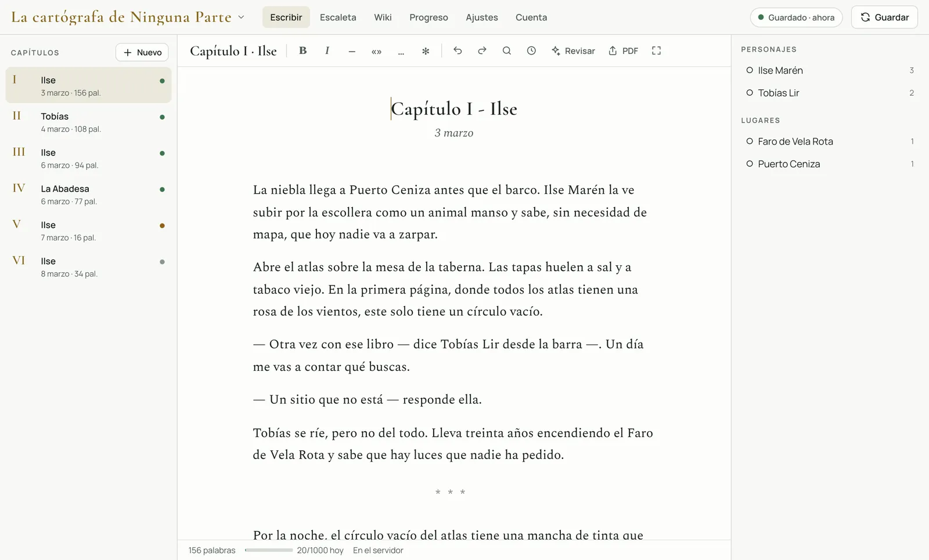Viewport: 929px width, 560px height.
Task: Open chapter V Ilse with 16 words
Action: tap(88, 230)
